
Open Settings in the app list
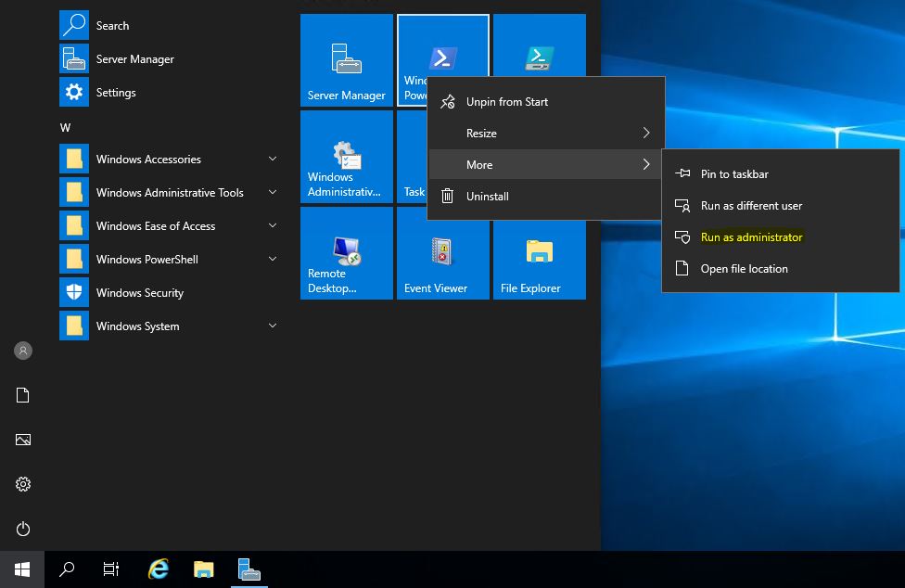point(168,93)
